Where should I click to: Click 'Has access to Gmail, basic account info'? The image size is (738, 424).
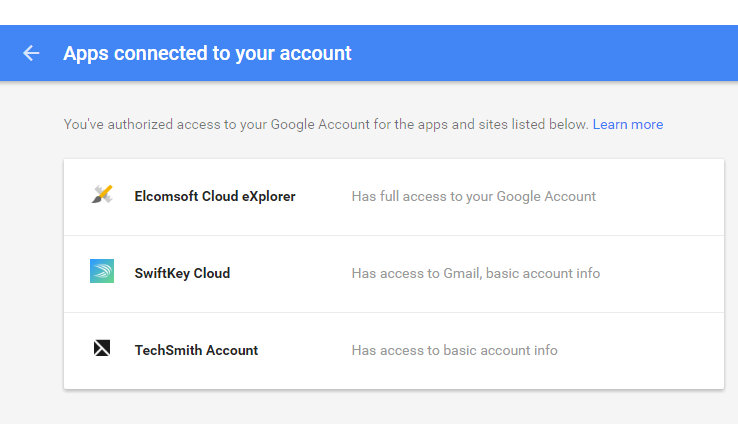point(475,273)
